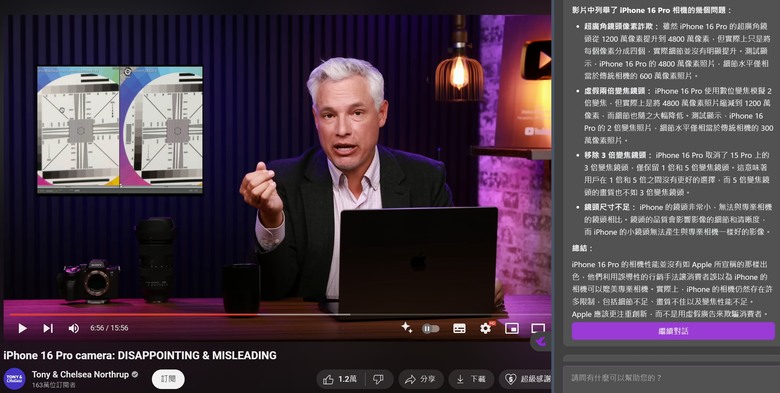The image size is (780, 393).
Task: Click the purple bird extension icon
Action: click(x=542, y=341)
